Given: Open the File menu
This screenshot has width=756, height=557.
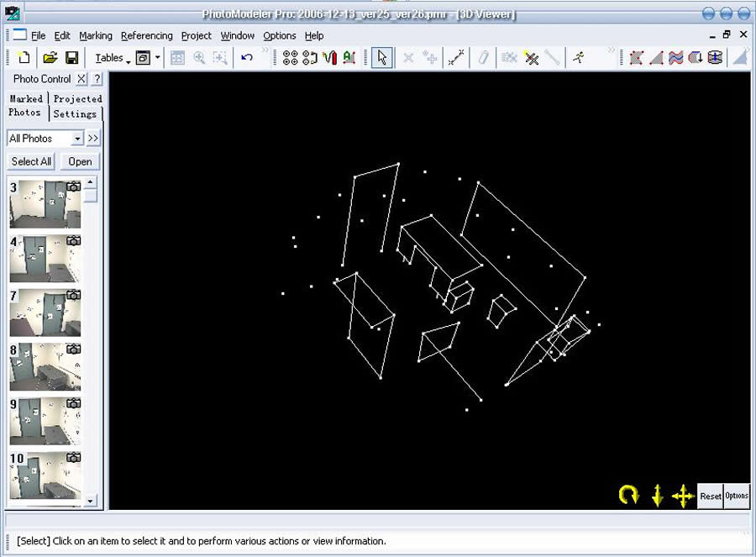Looking at the screenshot, I should 38,35.
